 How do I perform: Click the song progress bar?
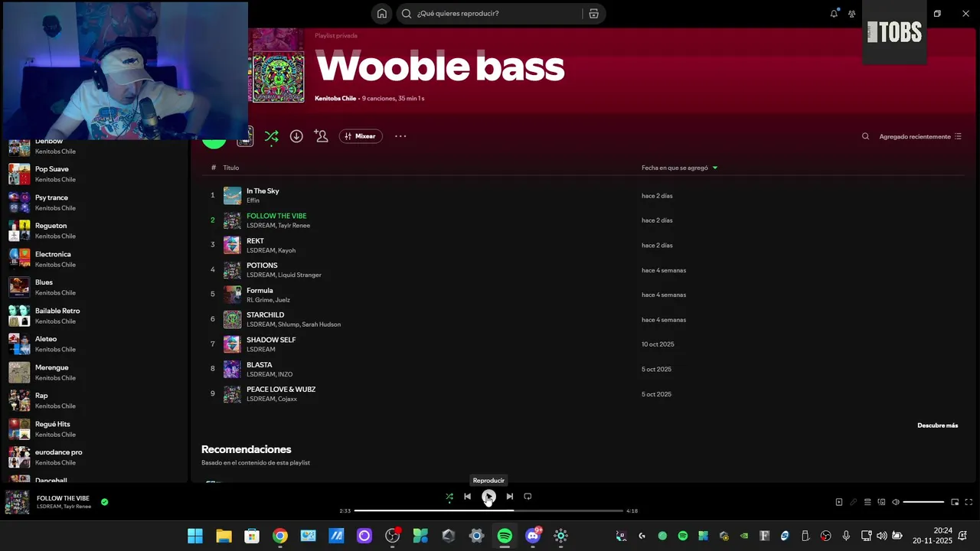pyautogui.click(x=488, y=510)
